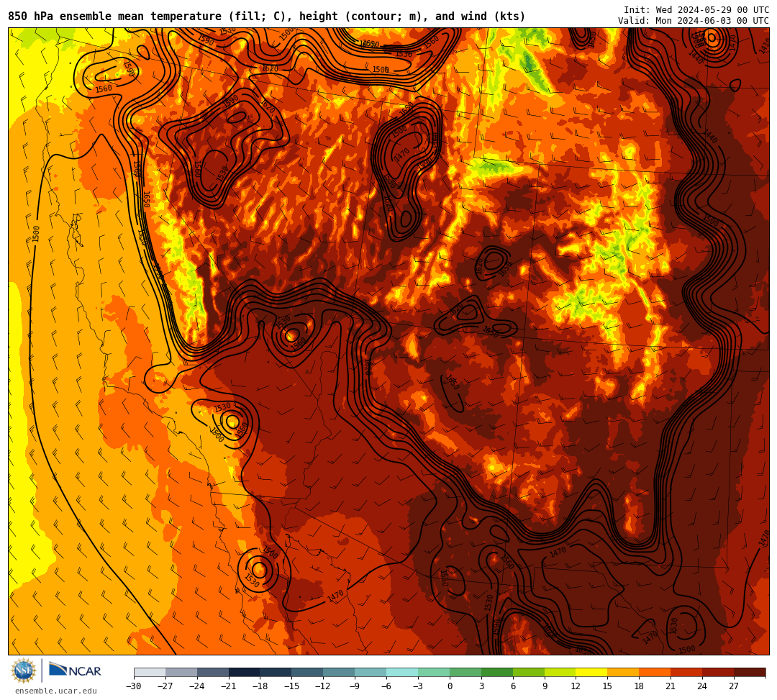Click the -15 colorbar tick label

tap(292, 686)
